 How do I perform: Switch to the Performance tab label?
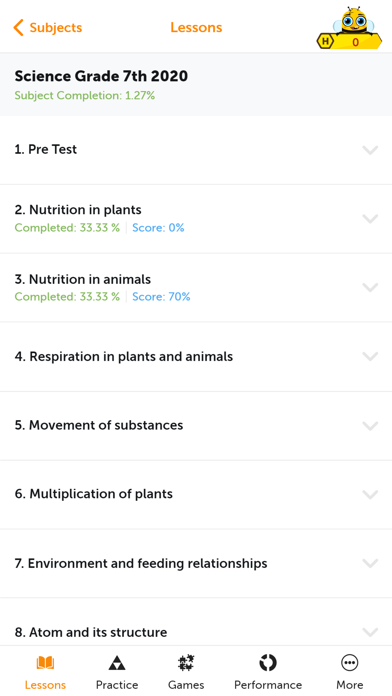[x=268, y=685]
